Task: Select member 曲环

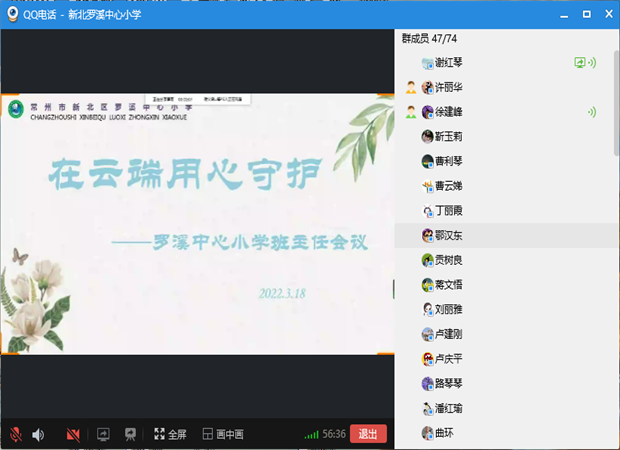Action: (506, 433)
